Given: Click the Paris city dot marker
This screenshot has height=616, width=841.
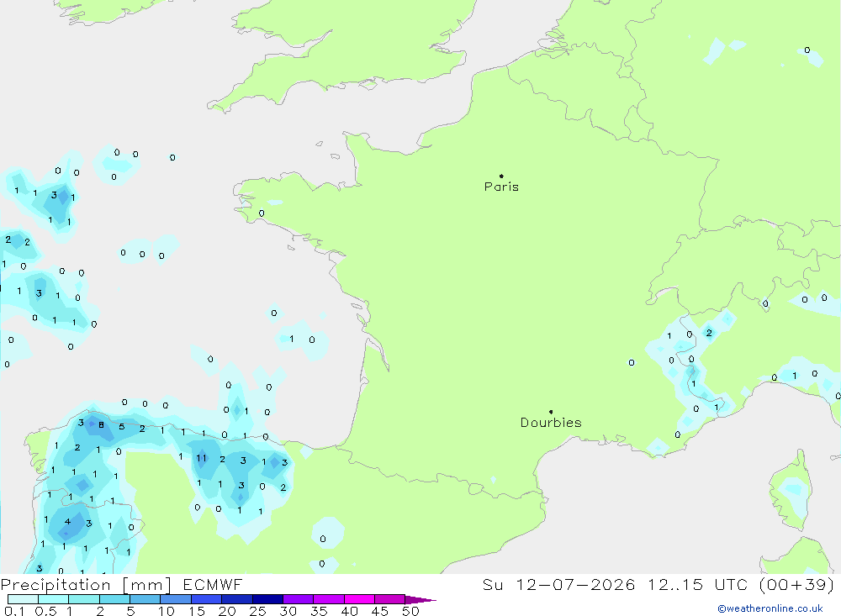Looking at the screenshot, I should (501, 176).
